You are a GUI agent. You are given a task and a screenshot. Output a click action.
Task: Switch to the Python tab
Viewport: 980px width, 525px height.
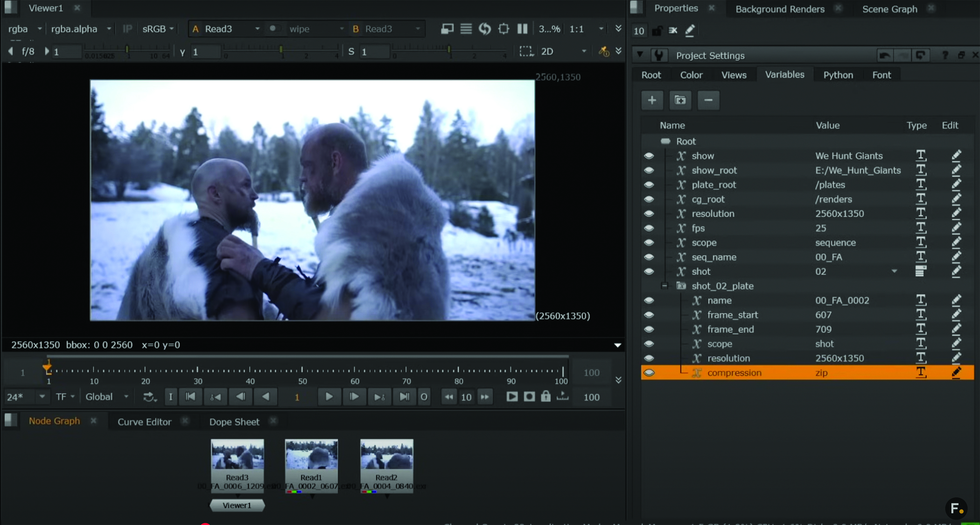[838, 75]
